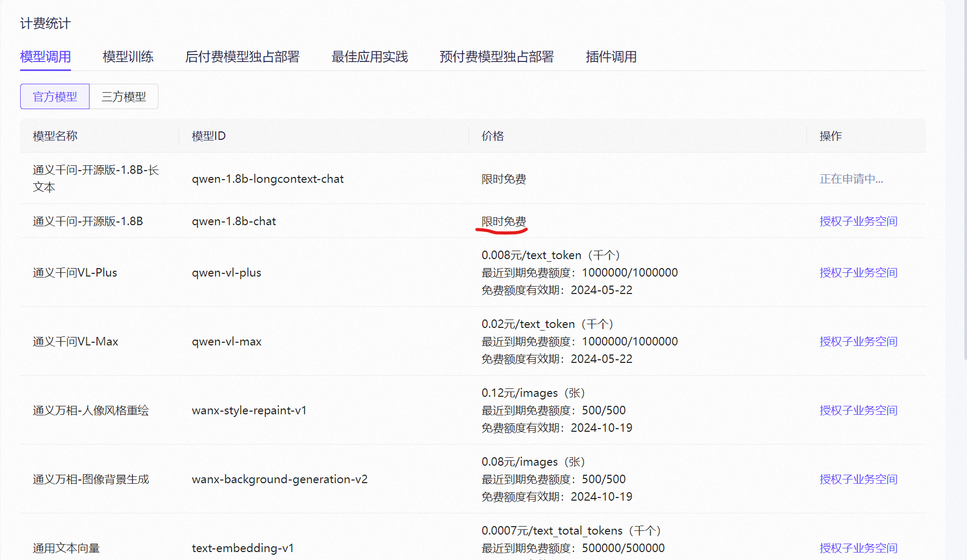Image resolution: width=967 pixels, height=560 pixels.
Task: Click the 模型ID column header
Action: pos(209,136)
